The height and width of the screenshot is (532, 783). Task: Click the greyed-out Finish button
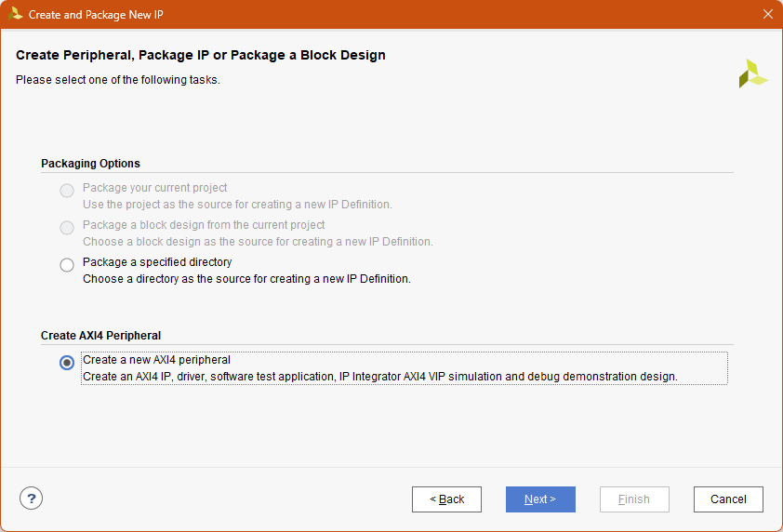[x=634, y=499]
